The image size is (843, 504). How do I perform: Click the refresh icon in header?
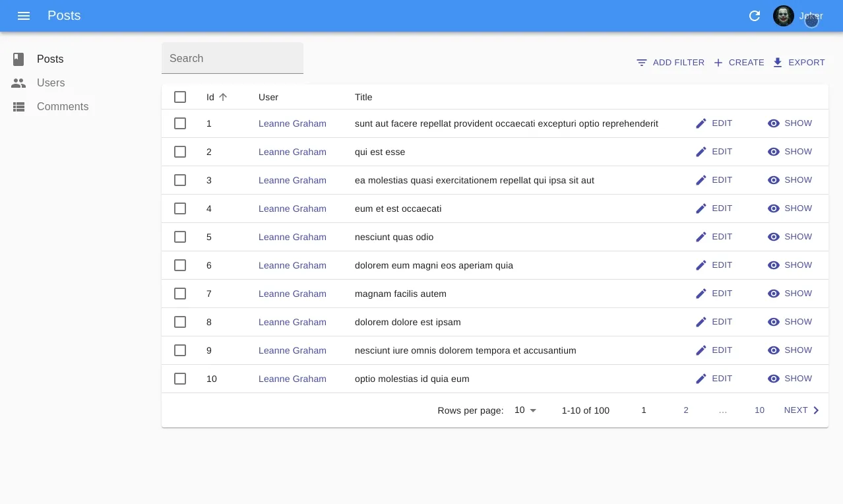tap(755, 16)
